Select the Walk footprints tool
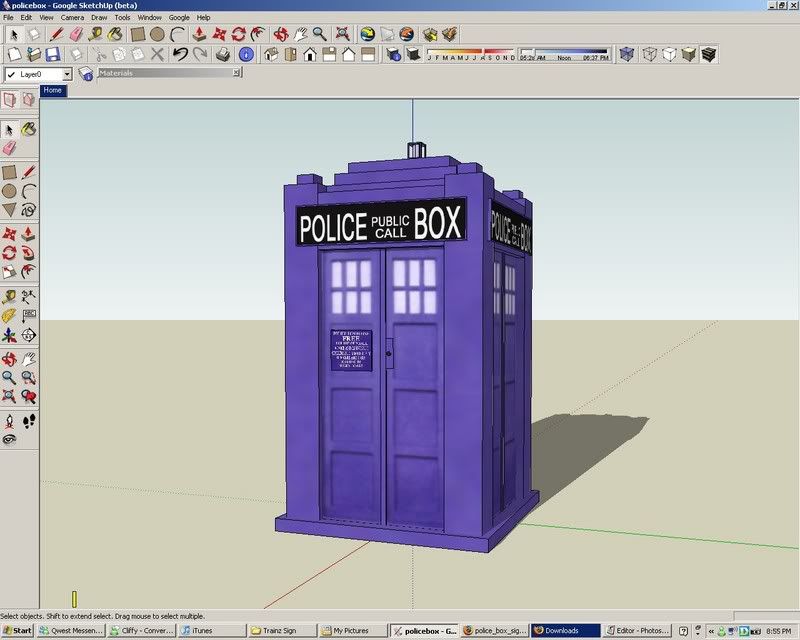The width and height of the screenshot is (800, 640). (29, 421)
